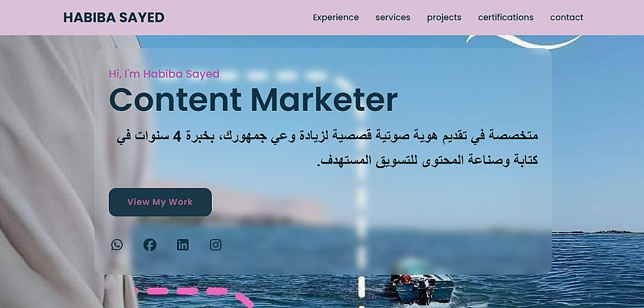Open the Instagram social icon
Screen dimensions: 644x308
pyautogui.click(x=216, y=245)
